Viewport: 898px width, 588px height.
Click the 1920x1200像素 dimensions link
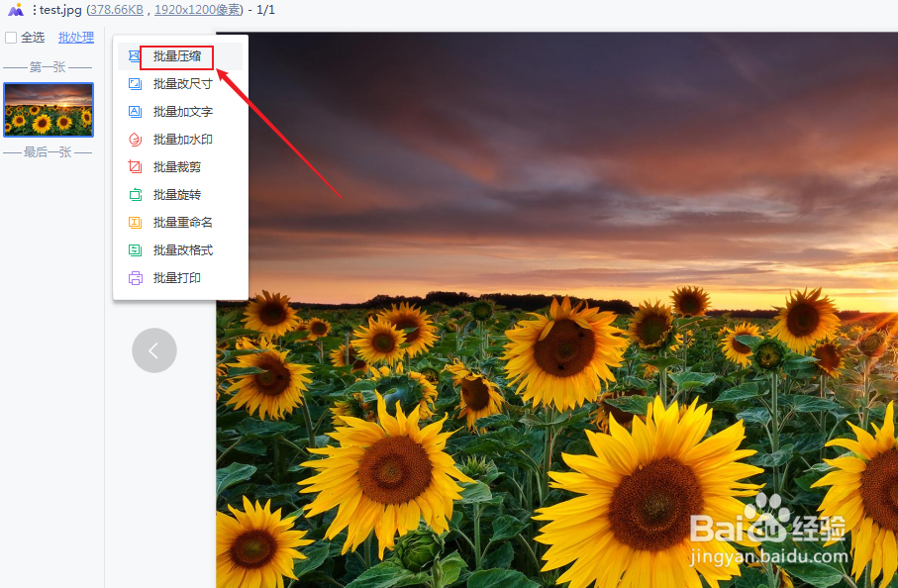pyautogui.click(x=197, y=10)
